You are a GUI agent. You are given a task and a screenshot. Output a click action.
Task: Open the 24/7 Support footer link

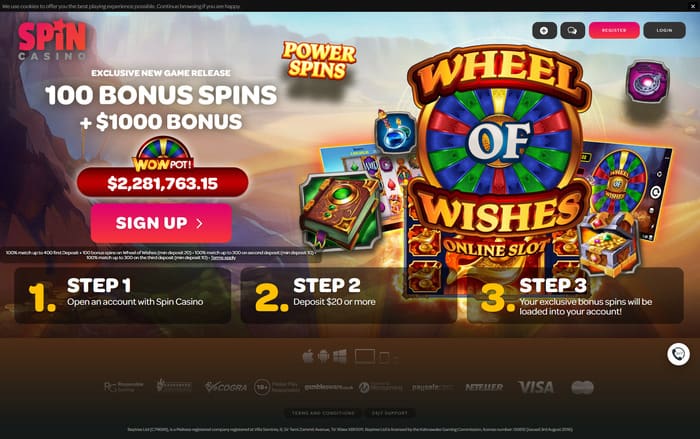(390, 413)
